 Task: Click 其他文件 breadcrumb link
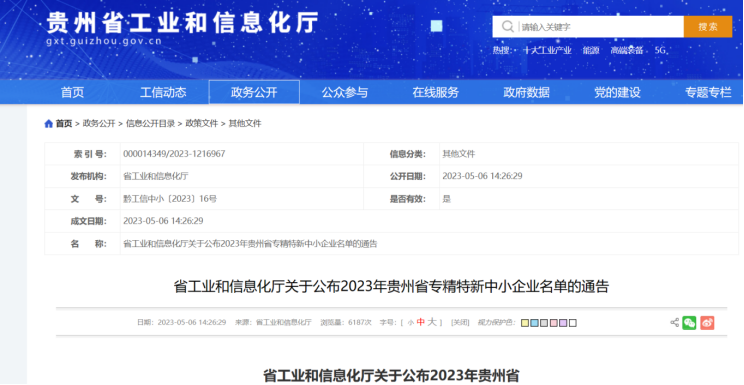click(245, 124)
